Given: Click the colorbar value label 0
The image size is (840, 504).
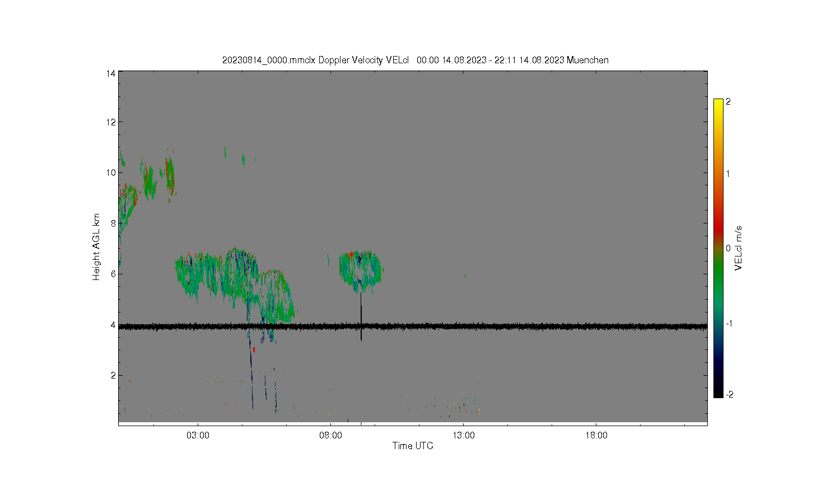Looking at the screenshot, I should (728, 249).
